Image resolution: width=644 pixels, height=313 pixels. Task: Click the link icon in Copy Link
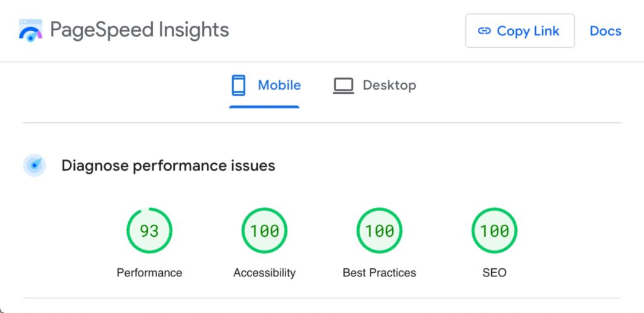[484, 31]
